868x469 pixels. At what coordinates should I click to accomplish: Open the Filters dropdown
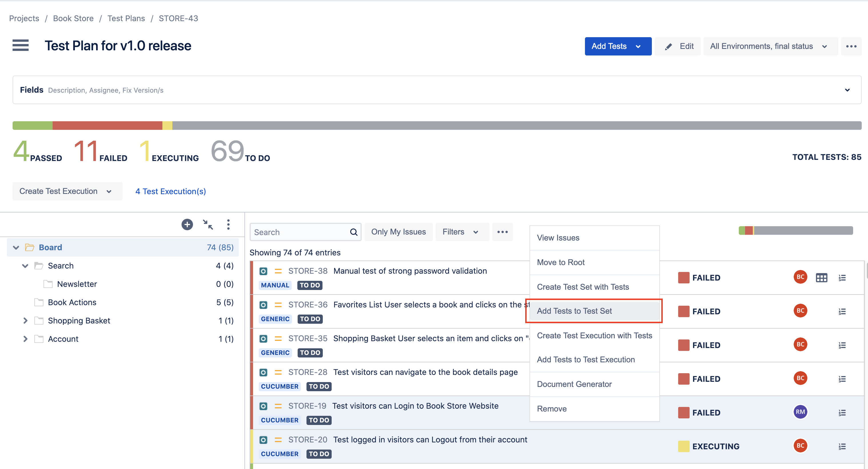pos(462,232)
